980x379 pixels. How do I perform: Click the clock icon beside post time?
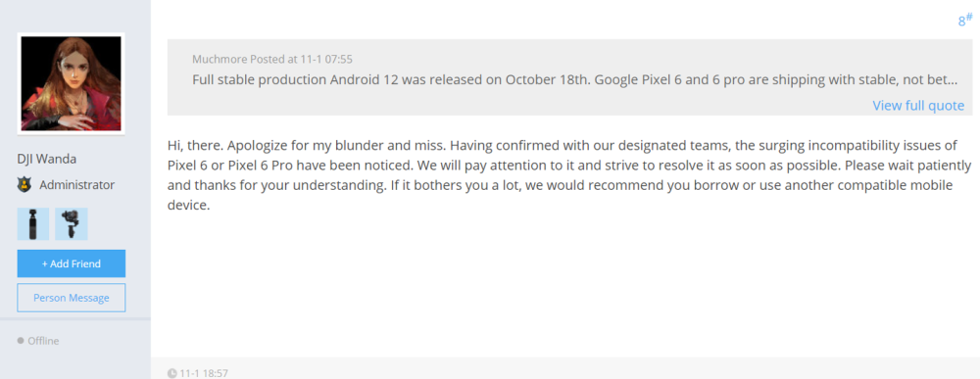pos(171,373)
